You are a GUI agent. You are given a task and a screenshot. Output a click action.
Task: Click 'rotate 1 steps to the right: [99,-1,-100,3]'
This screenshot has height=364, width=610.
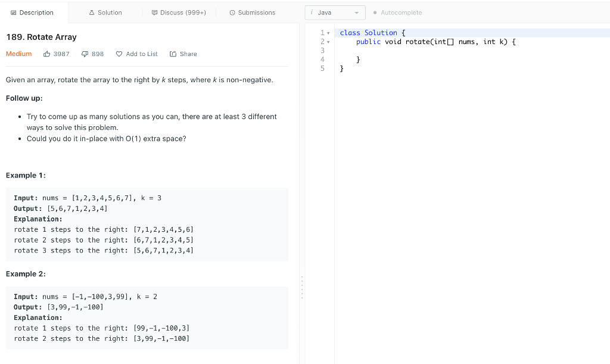pos(101,328)
